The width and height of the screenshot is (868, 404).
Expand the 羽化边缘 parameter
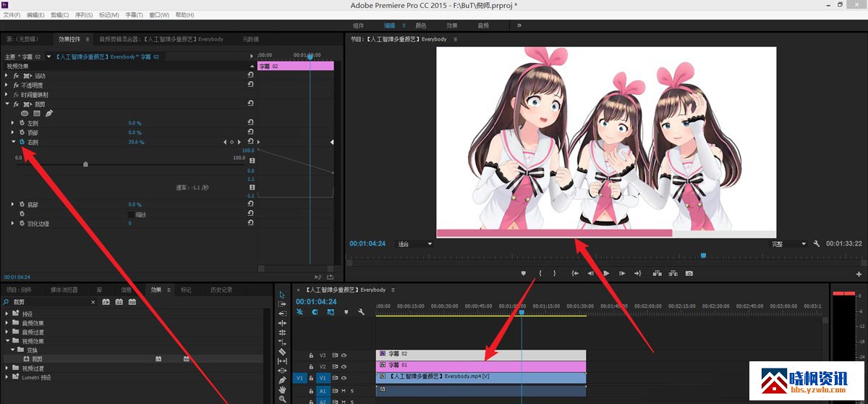(x=13, y=224)
